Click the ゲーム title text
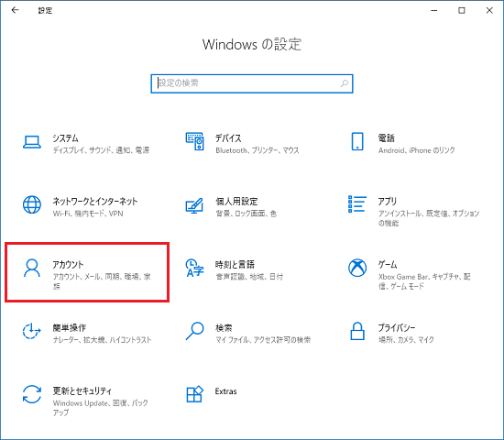Screen dimensions: 504x440 click(x=388, y=264)
